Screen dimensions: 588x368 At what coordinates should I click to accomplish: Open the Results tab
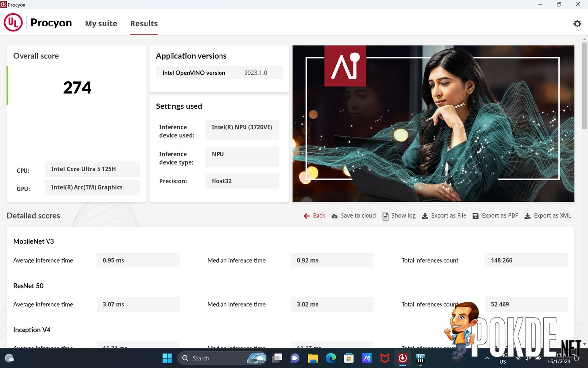pyautogui.click(x=144, y=23)
